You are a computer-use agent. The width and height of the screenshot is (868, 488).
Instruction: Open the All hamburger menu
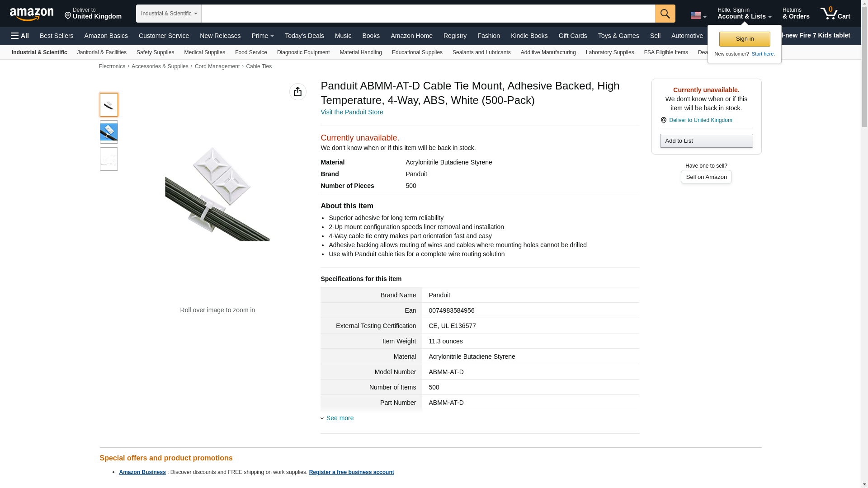pos(20,36)
